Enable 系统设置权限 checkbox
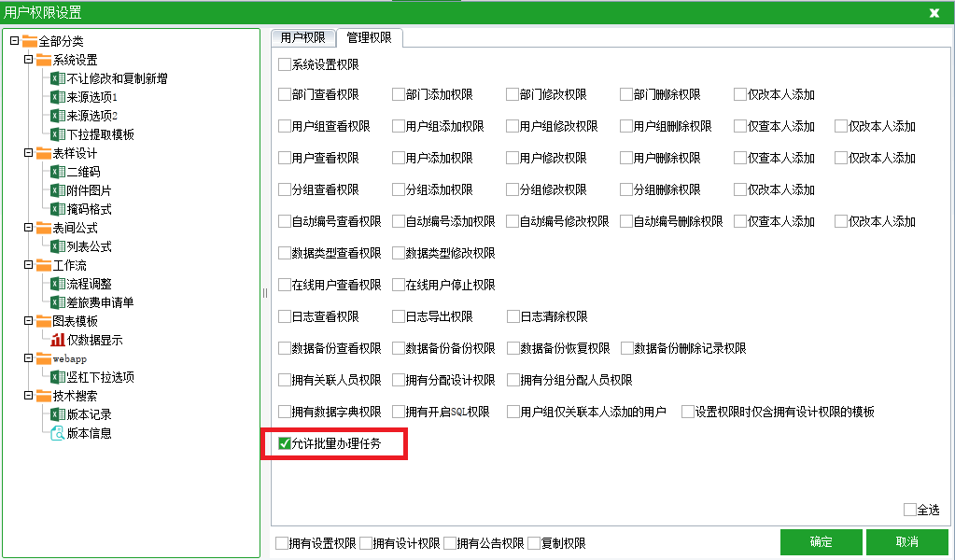This screenshot has width=955, height=560. (285, 63)
